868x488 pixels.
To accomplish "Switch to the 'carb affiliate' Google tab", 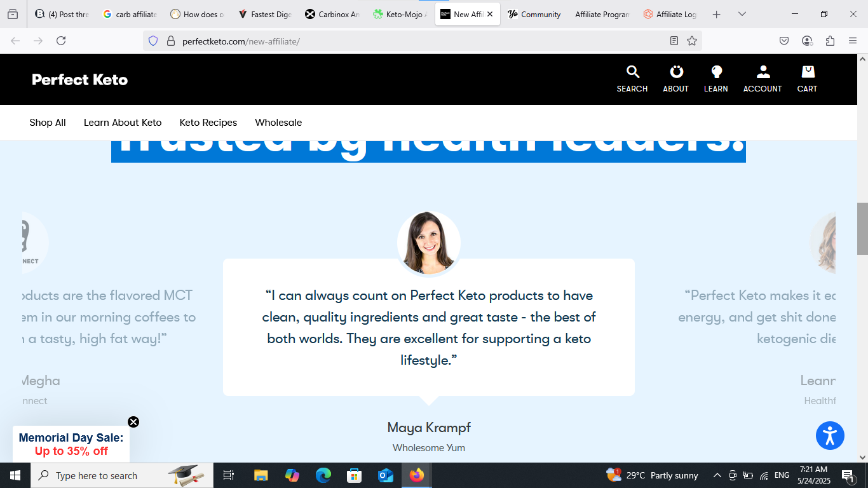I will (x=130, y=14).
